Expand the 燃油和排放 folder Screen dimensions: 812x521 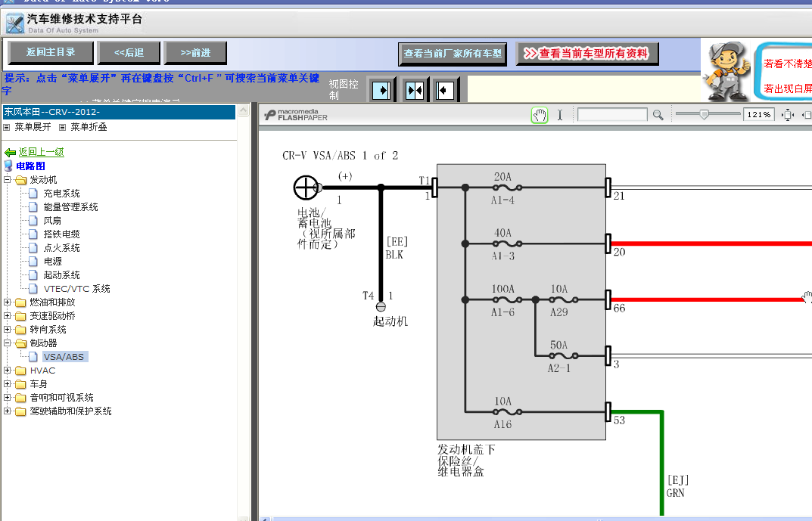[8, 302]
